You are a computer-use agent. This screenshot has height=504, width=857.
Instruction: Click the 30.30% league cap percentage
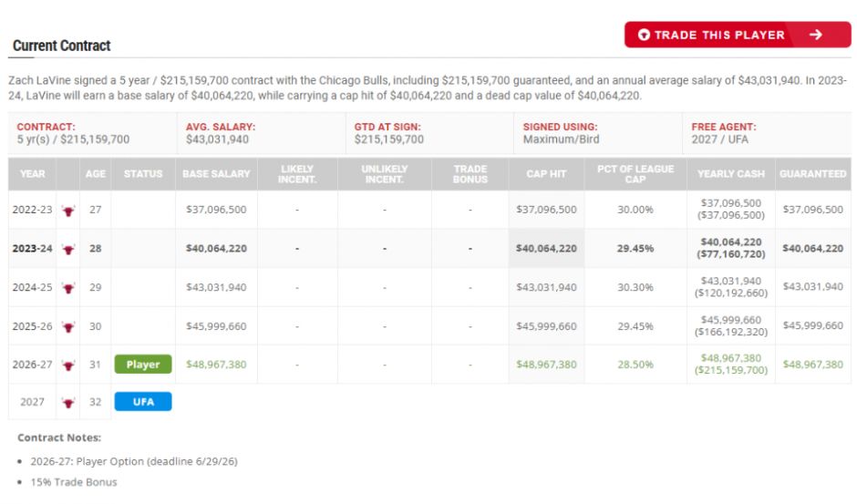(635, 287)
